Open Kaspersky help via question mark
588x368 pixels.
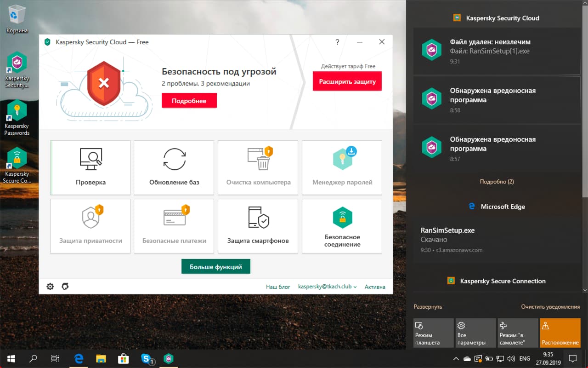337,42
